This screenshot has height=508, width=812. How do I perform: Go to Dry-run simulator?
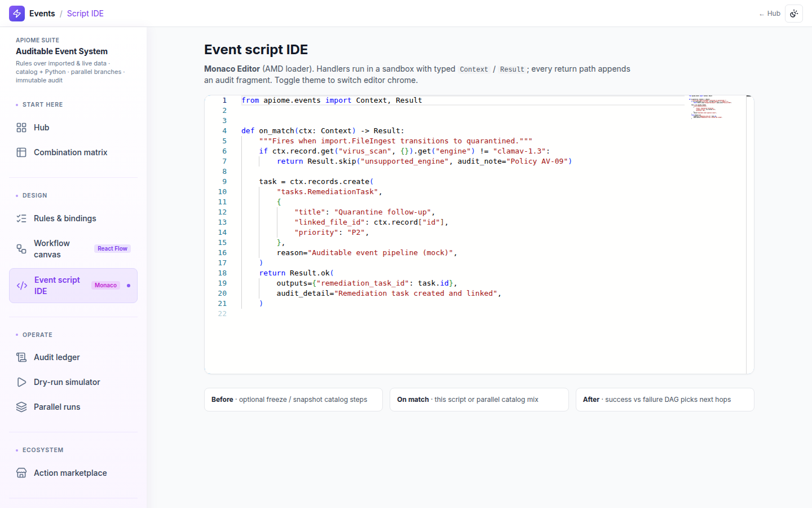point(73,382)
